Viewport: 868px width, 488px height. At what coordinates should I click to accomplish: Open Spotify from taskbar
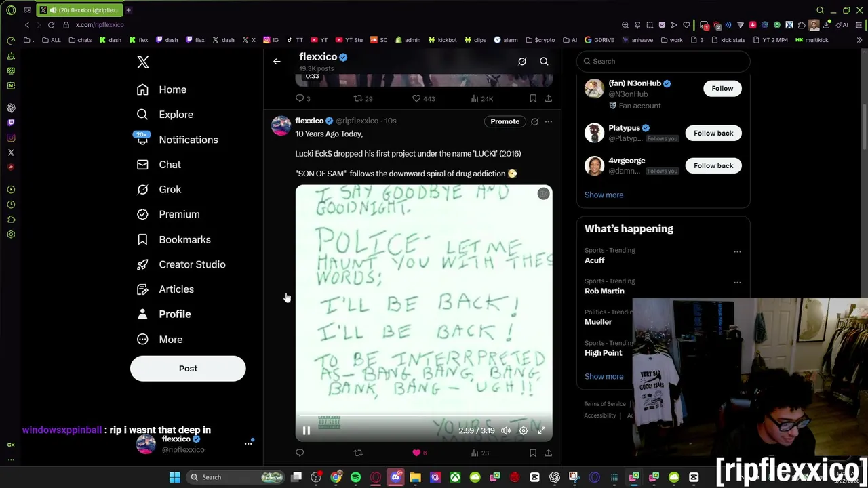click(x=356, y=477)
